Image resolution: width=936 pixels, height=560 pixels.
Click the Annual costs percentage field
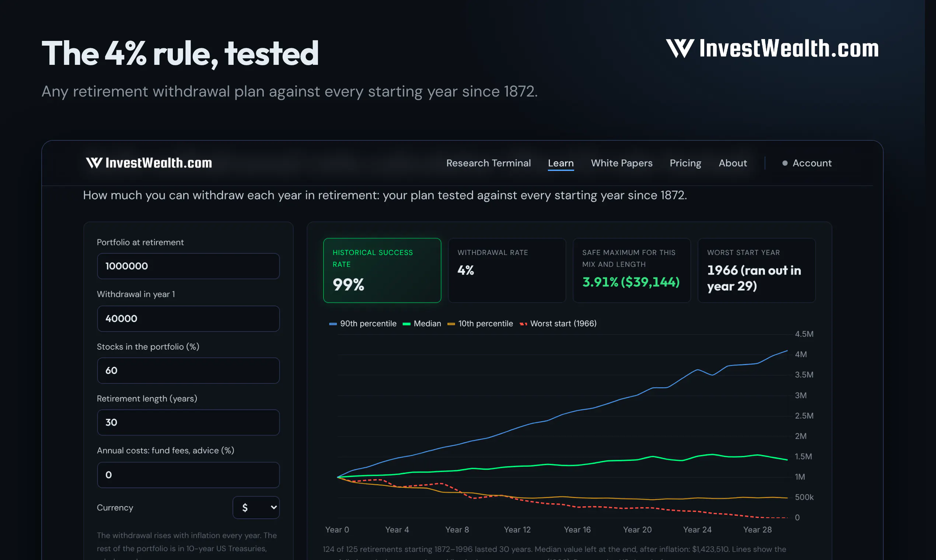click(x=188, y=475)
